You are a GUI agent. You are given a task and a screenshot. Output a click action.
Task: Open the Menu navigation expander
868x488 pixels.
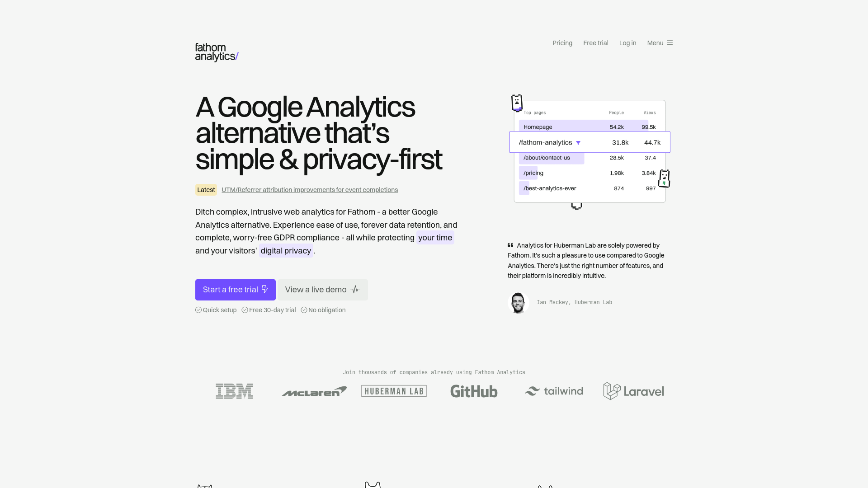pyautogui.click(x=660, y=42)
